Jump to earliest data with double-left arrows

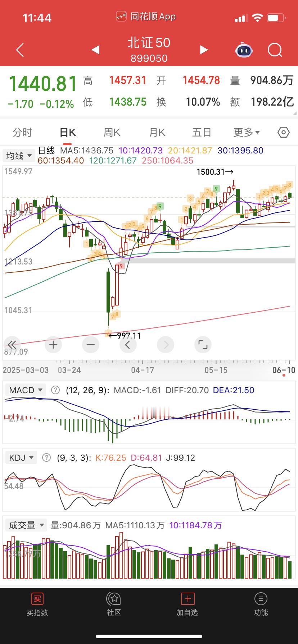[12, 345]
